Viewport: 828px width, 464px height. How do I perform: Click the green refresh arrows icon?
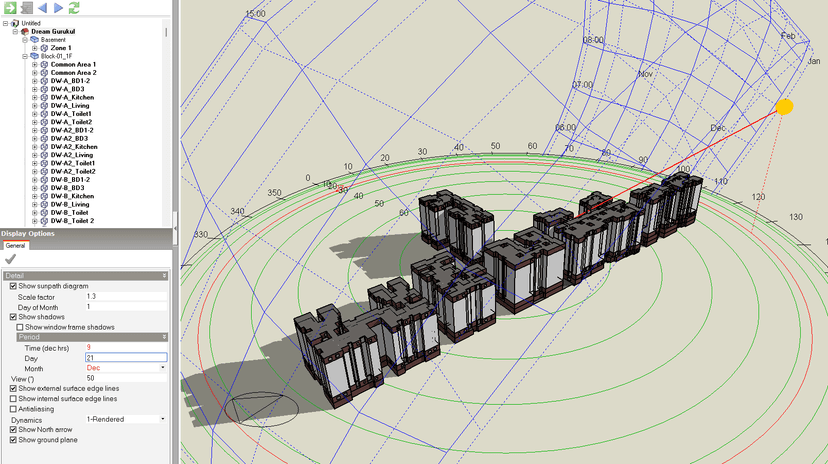[x=74, y=8]
